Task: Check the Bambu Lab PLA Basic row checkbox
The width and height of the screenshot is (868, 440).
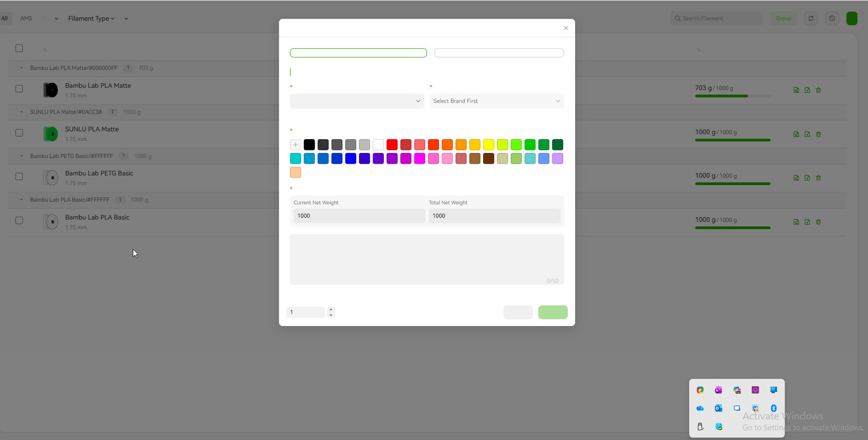Action: [x=19, y=220]
